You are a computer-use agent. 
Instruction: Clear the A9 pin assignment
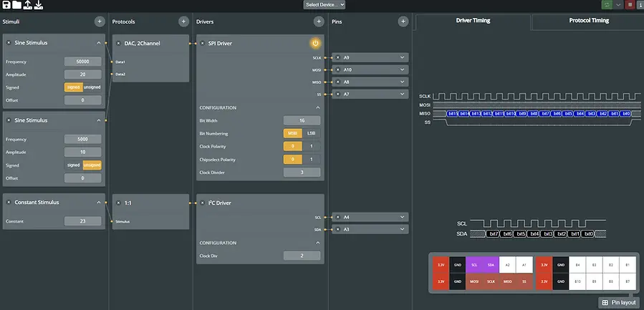pyautogui.click(x=338, y=57)
